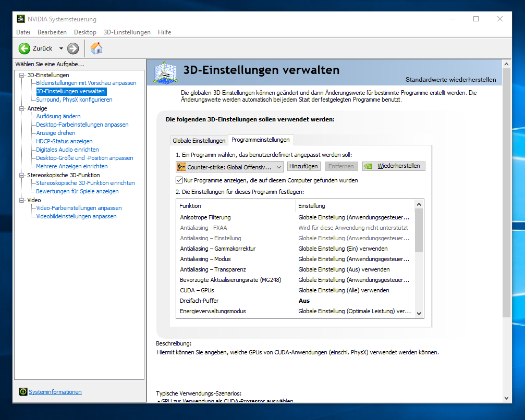
Task: Toggle 'Nur Programme anzeigen' checkbox
Action: [x=179, y=180]
